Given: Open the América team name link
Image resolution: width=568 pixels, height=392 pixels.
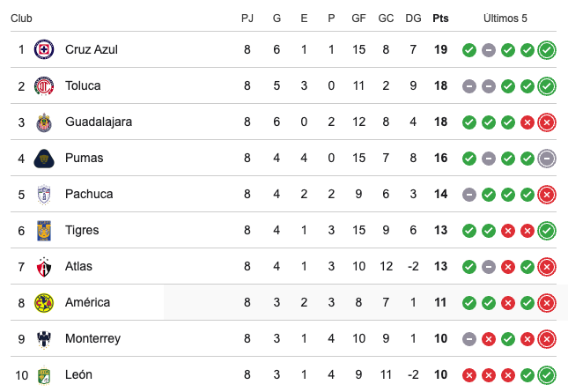Looking at the screenshot, I should (87, 302).
